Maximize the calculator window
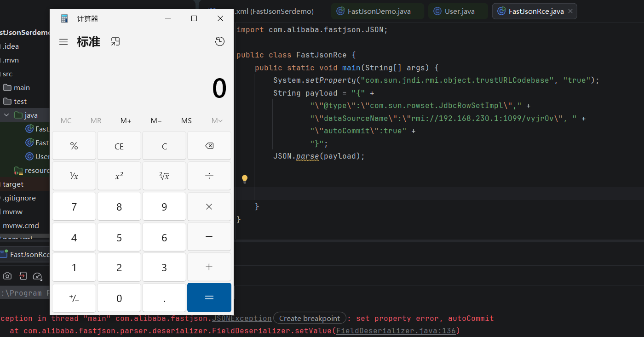 click(x=194, y=18)
